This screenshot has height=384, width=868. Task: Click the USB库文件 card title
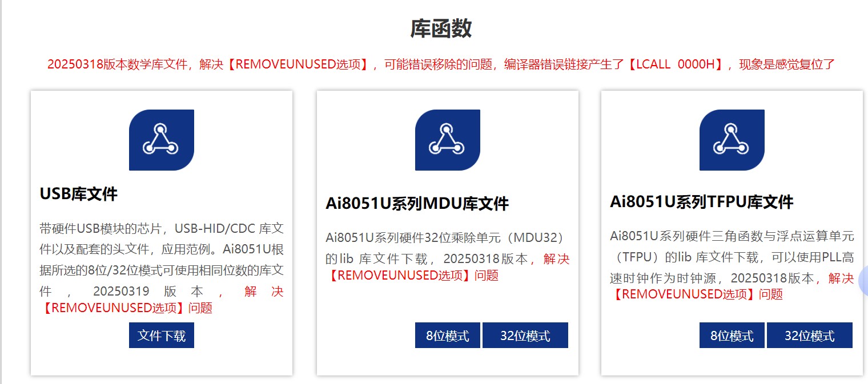[x=79, y=194]
